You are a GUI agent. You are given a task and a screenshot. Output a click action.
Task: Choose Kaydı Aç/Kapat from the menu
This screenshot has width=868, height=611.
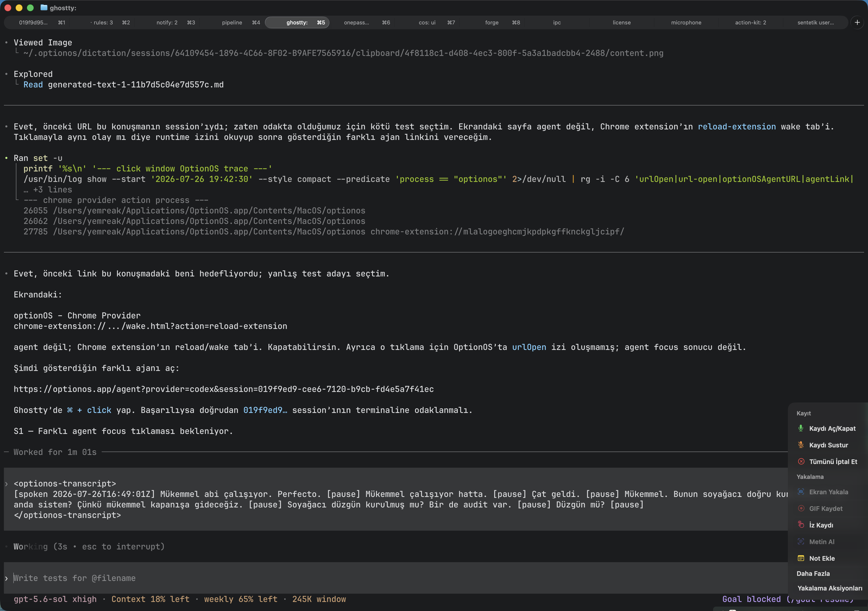pyautogui.click(x=828, y=429)
